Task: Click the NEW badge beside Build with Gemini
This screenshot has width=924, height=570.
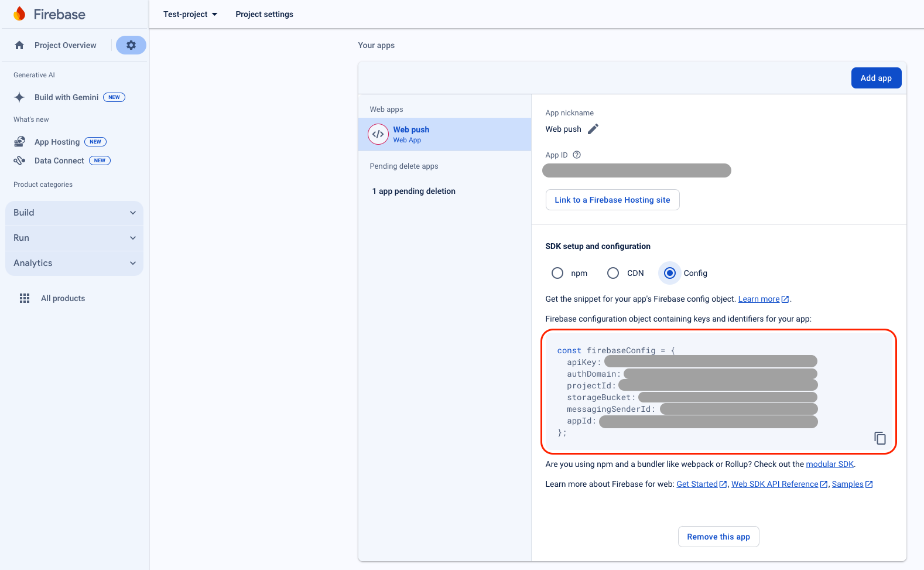Action: 114,97
